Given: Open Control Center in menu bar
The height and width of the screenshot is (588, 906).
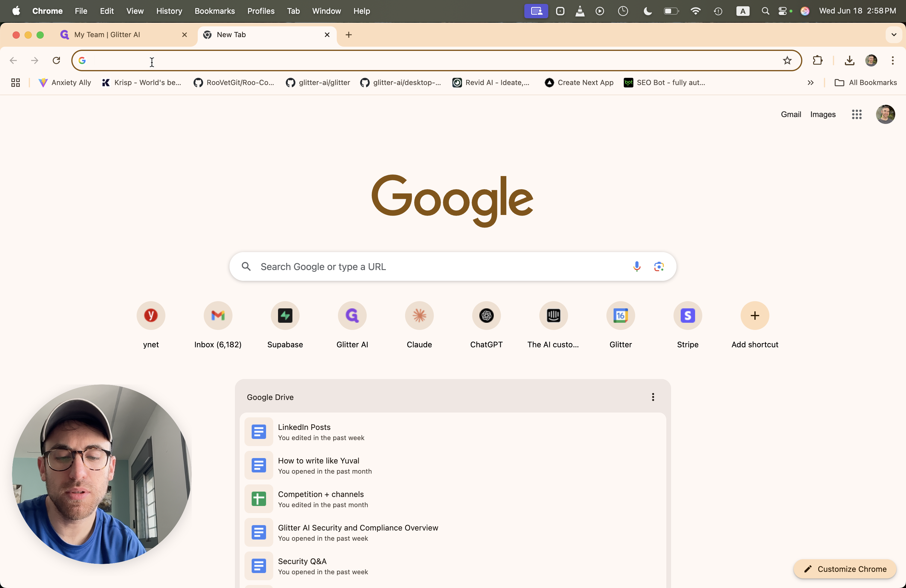Looking at the screenshot, I should tap(782, 11).
